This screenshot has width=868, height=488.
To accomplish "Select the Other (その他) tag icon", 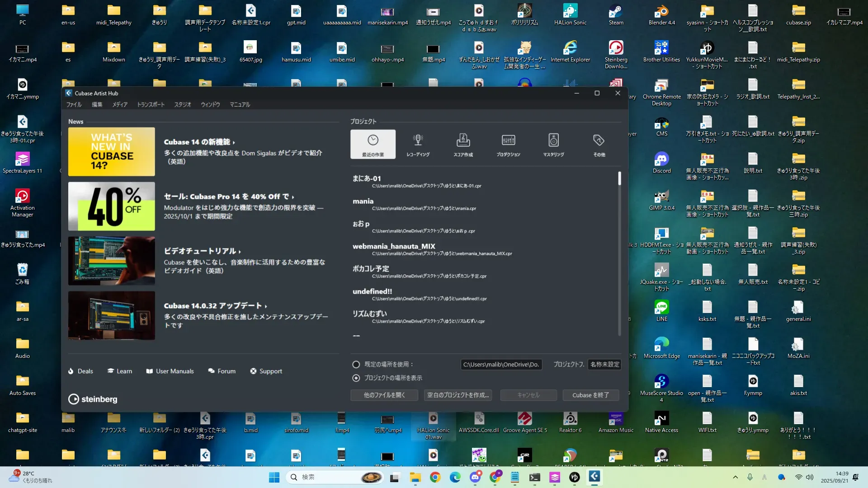I will coord(599,141).
